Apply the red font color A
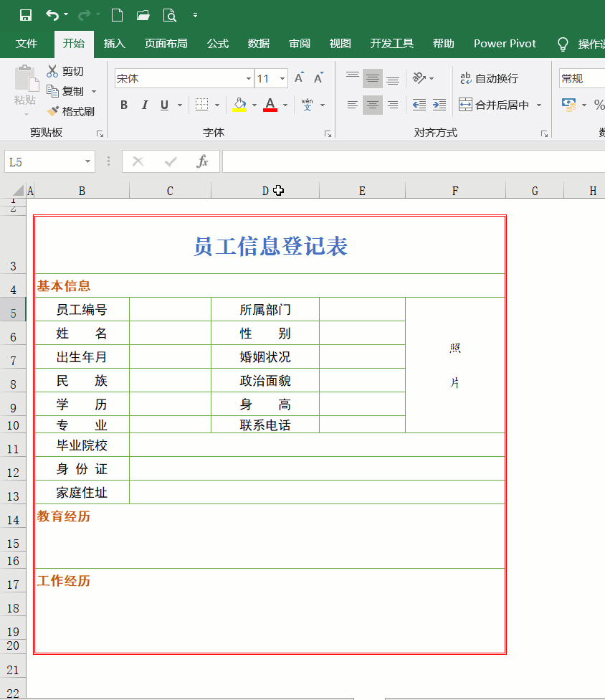This screenshot has width=605, height=700. [270, 105]
